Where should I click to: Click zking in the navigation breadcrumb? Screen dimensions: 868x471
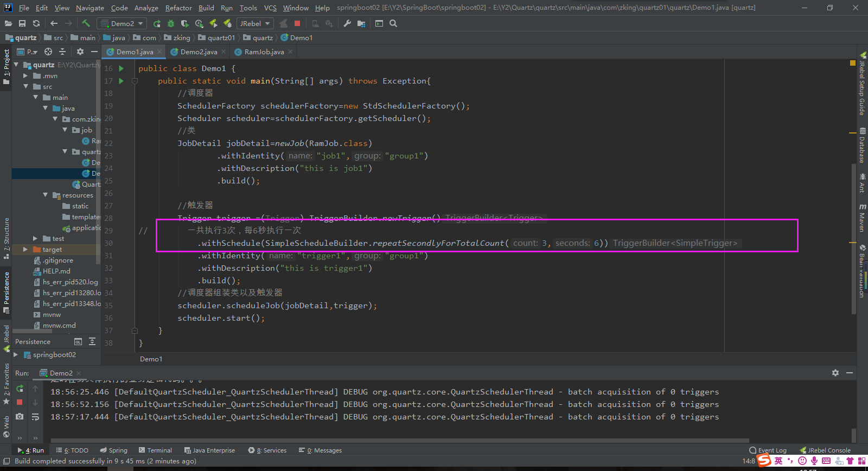click(x=177, y=38)
